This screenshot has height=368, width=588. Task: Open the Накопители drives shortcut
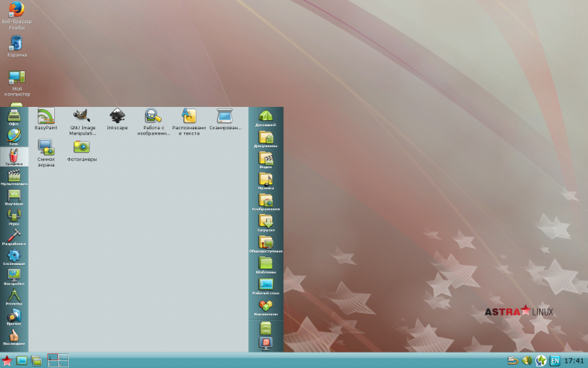265,307
